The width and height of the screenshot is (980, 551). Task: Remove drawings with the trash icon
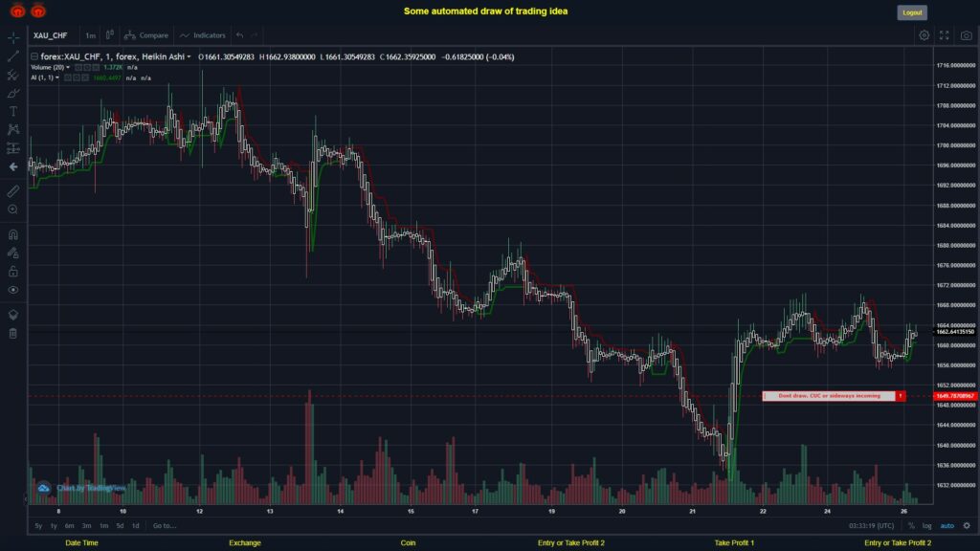[x=13, y=334]
